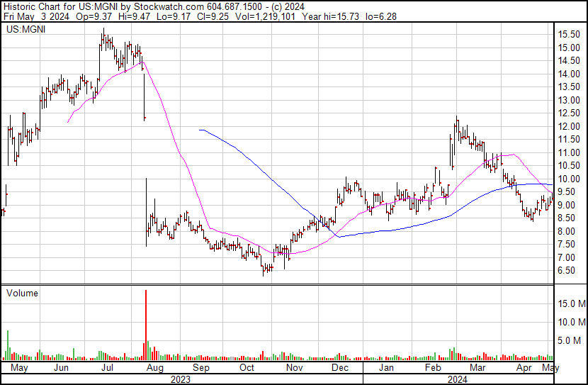Click the 15.50 price axis label
This screenshot has width=588, height=385.
pos(568,34)
